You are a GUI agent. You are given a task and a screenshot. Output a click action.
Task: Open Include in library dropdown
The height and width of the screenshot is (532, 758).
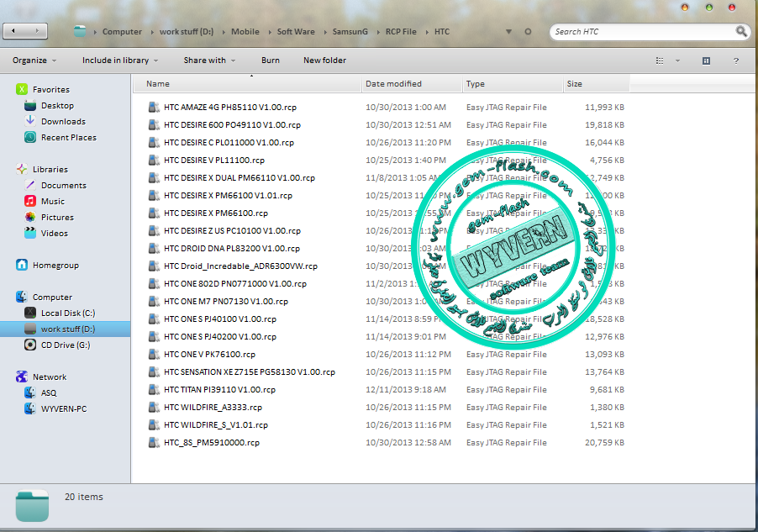[x=120, y=61]
